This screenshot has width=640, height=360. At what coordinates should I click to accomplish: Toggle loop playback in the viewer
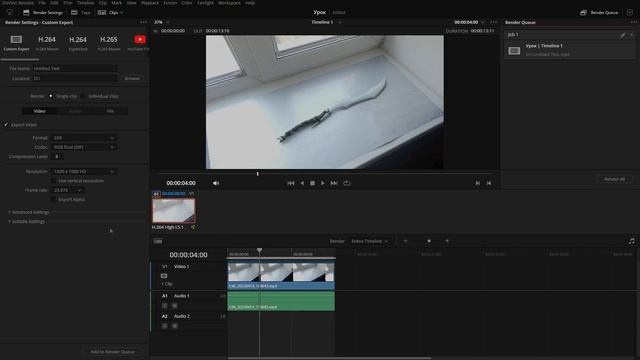[347, 183]
